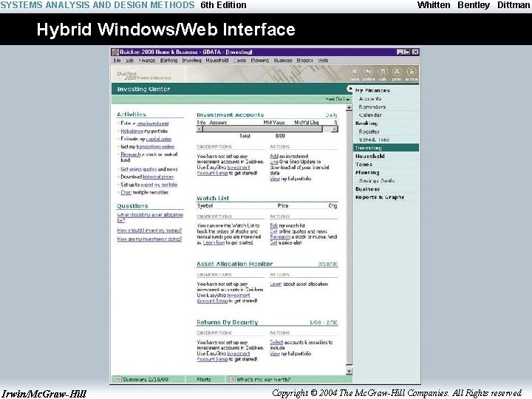The height and width of the screenshot is (399, 532).
Task: Click the Research a stock link under Activities
Action: pyautogui.click(x=131, y=154)
